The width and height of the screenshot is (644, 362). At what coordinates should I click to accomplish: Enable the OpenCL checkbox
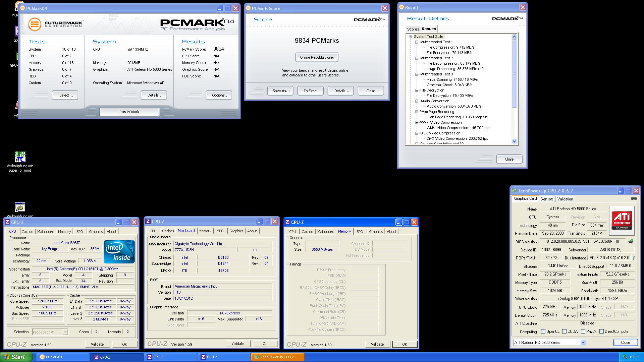tap(543, 331)
